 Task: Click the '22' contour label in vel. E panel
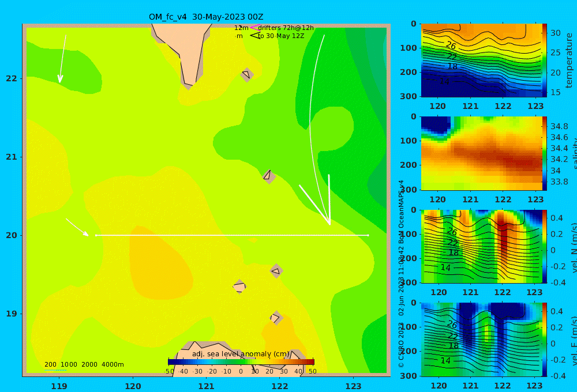(453, 336)
